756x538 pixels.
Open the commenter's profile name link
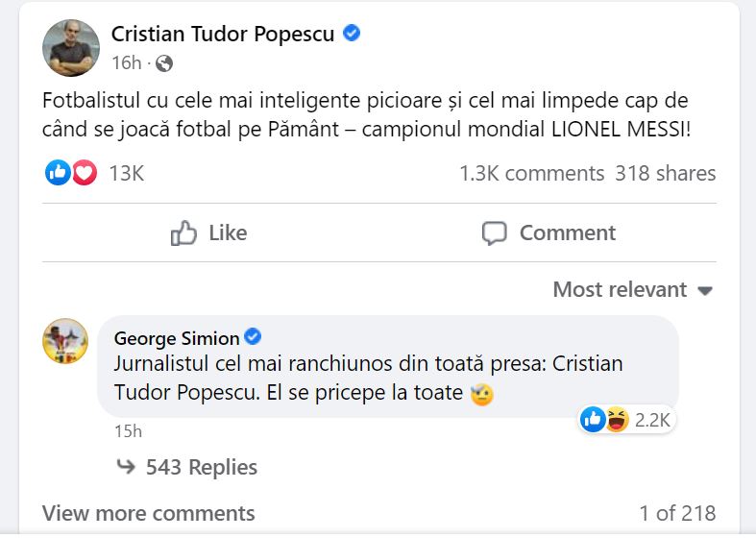(176, 338)
